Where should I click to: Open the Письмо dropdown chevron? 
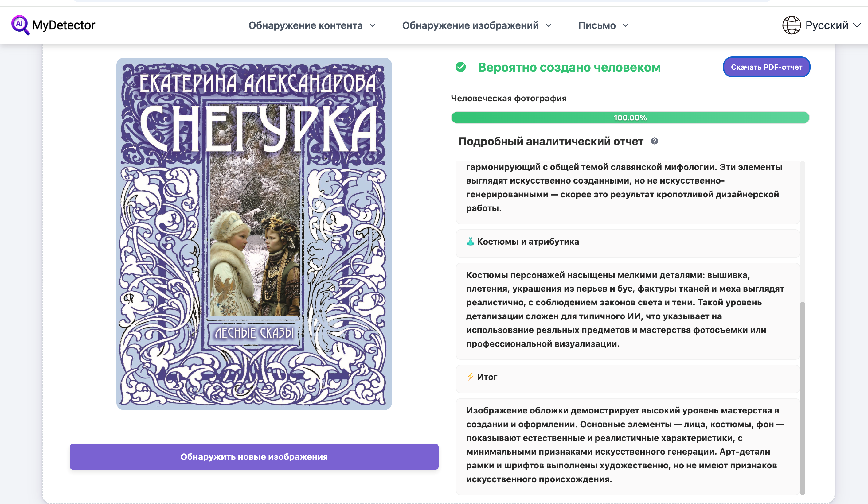pos(626,25)
